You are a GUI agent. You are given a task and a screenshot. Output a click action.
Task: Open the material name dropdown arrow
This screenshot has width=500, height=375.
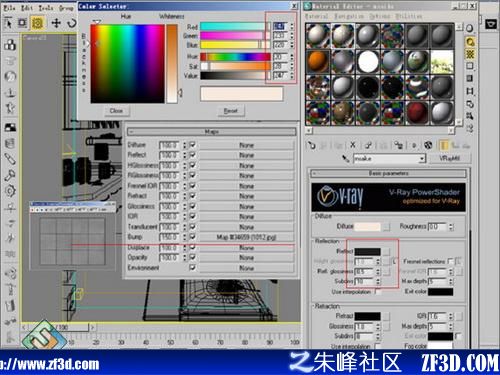click(x=422, y=159)
